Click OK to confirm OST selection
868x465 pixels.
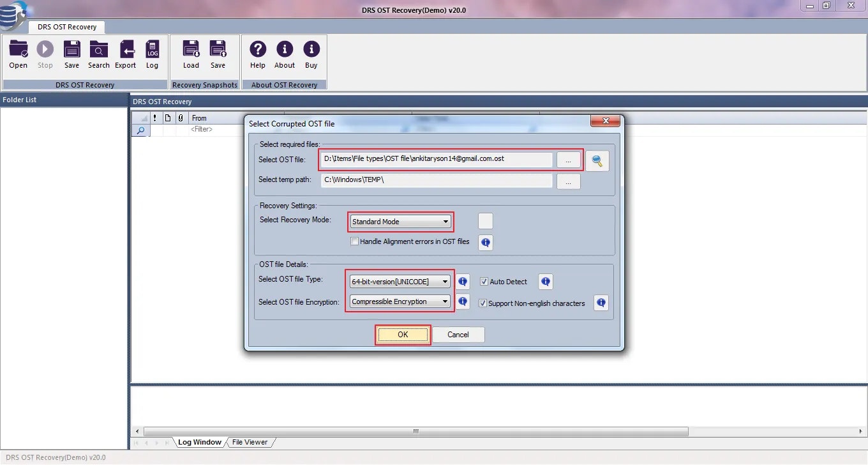click(403, 335)
